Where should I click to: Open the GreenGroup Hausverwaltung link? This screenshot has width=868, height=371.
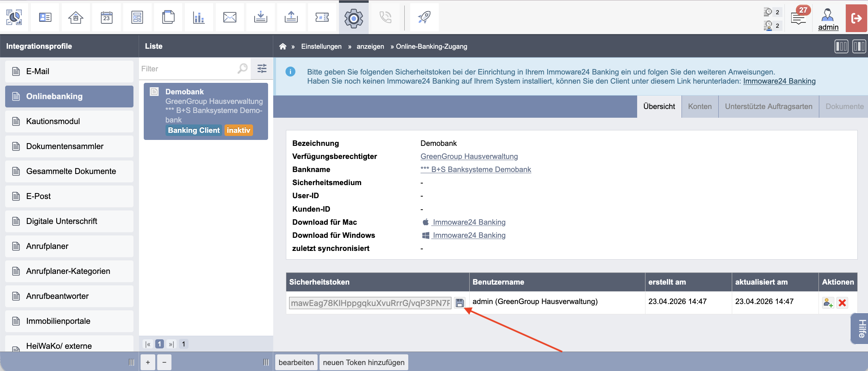(469, 157)
